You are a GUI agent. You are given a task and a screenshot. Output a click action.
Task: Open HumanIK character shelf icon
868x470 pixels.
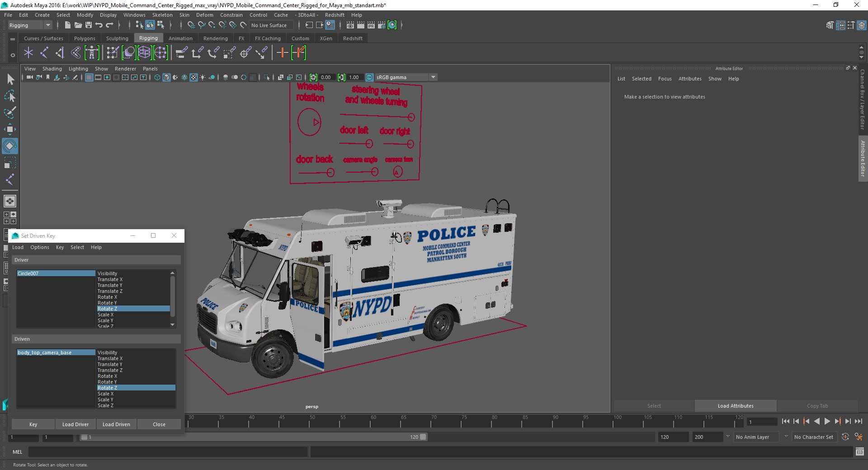92,53
